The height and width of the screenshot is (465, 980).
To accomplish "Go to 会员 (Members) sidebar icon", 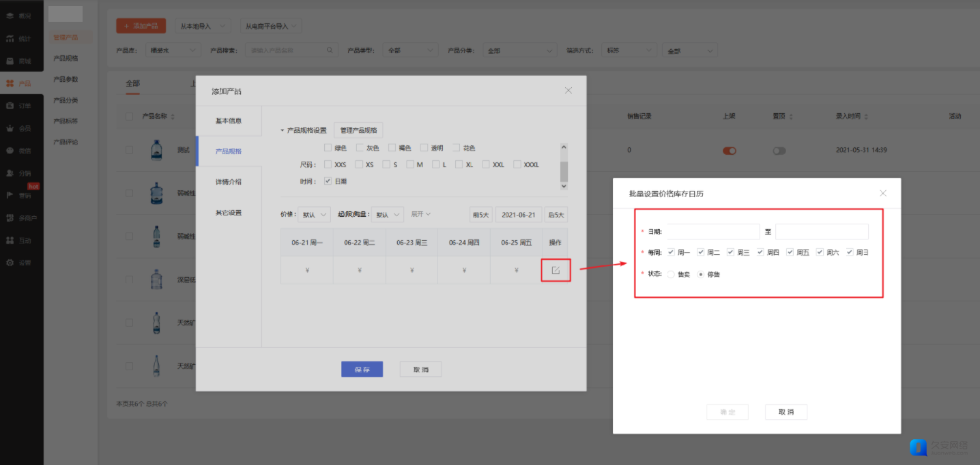I will click(x=10, y=128).
